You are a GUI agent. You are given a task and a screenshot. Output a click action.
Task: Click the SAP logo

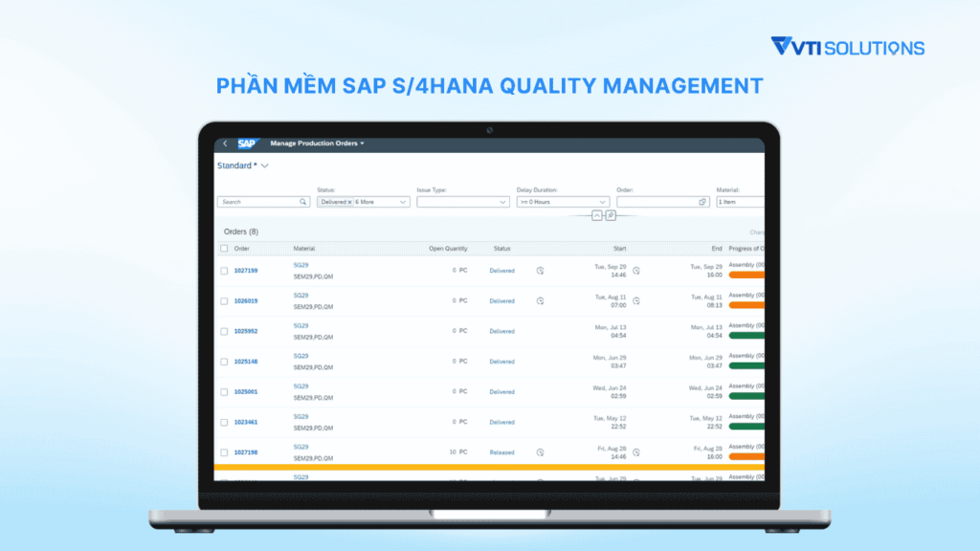coord(248,143)
